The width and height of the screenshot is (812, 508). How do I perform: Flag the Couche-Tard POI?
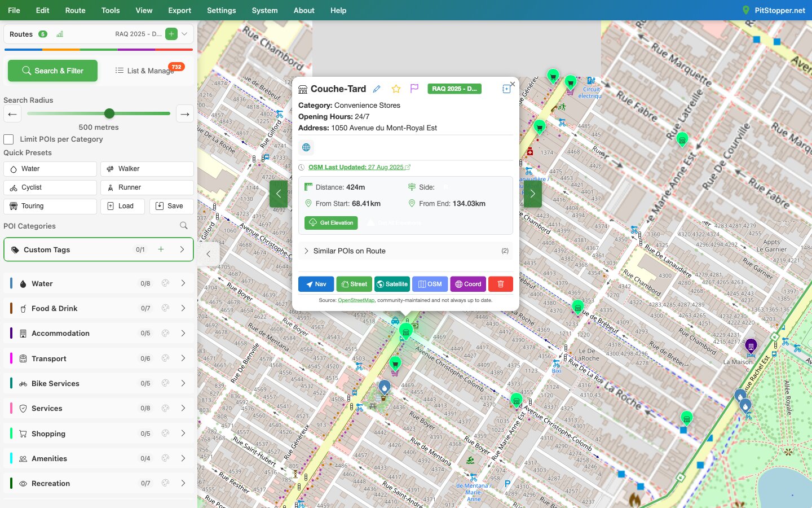coord(414,89)
